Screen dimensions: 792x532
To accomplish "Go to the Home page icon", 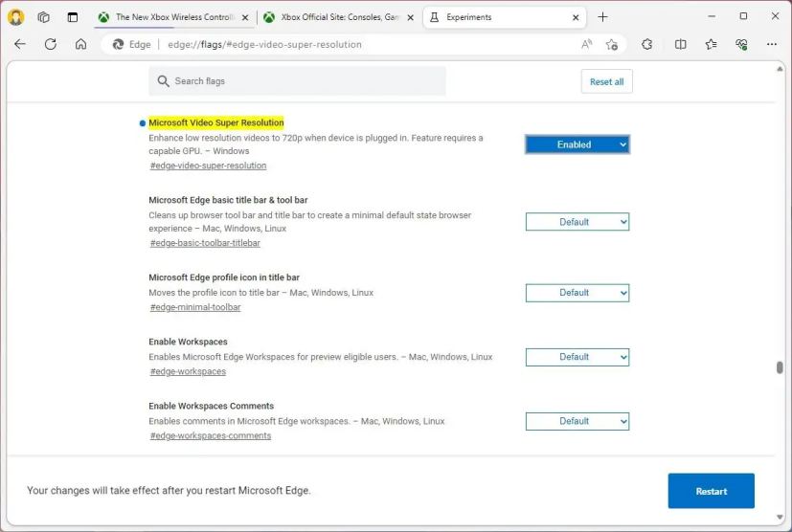I will pyautogui.click(x=80, y=44).
